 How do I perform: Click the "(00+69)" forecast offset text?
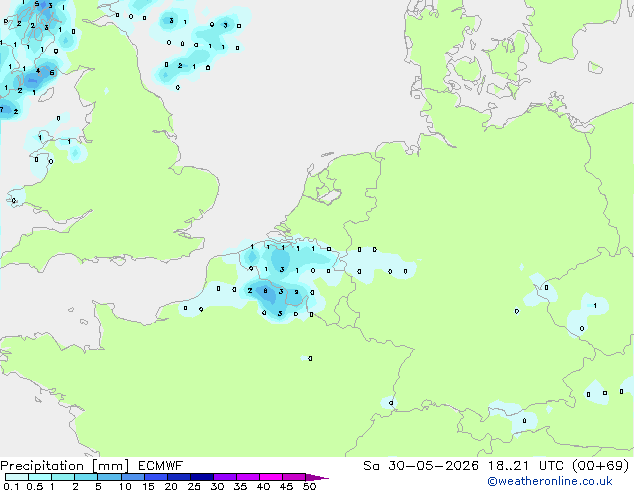[601, 466]
